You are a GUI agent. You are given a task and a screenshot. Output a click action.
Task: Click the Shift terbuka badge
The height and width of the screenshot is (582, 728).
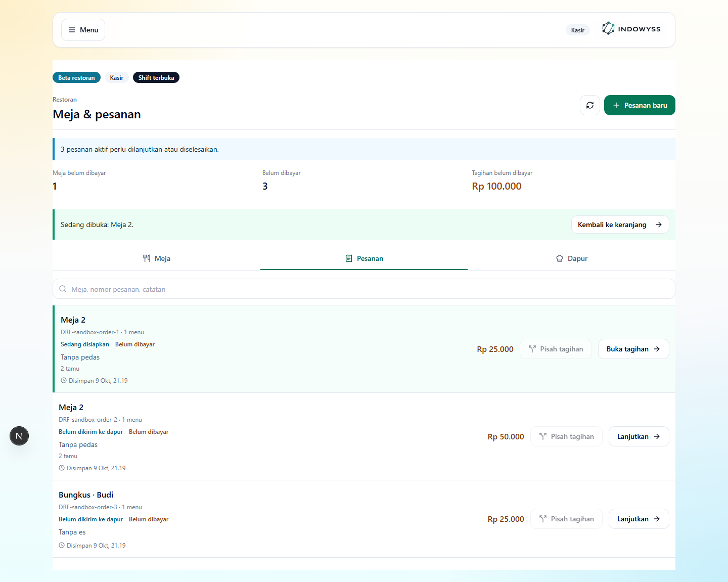point(156,77)
